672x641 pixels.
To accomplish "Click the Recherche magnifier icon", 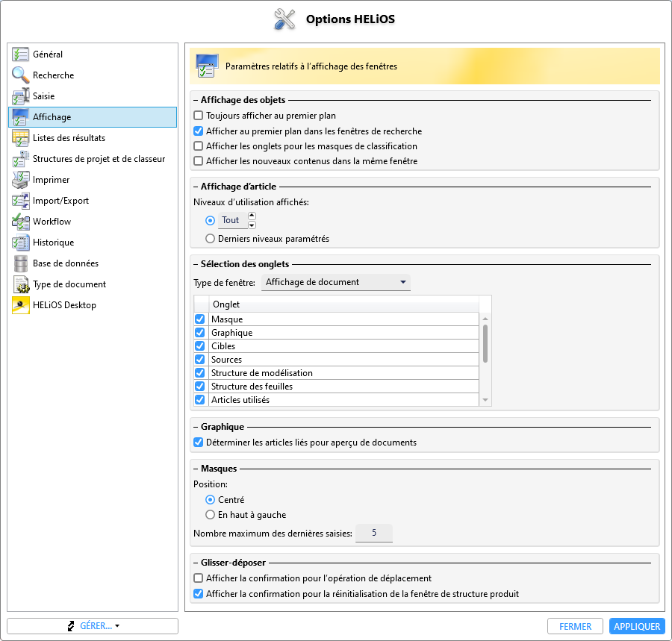I will click(21, 75).
